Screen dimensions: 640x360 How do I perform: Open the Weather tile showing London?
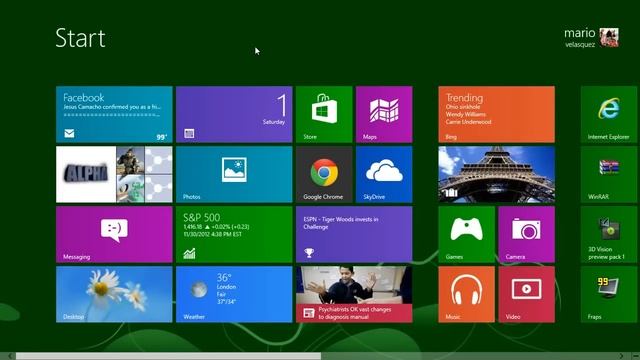pyautogui.click(x=234, y=294)
